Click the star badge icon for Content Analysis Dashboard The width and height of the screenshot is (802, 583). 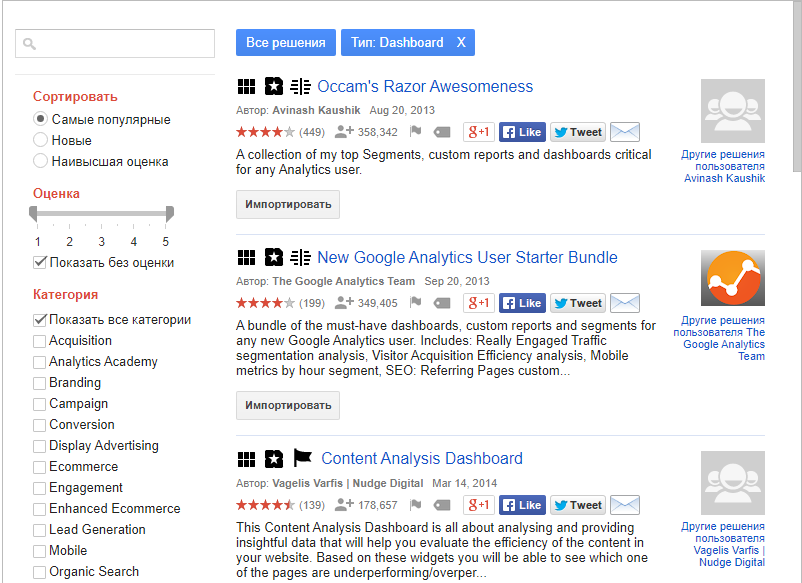[274, 459]
